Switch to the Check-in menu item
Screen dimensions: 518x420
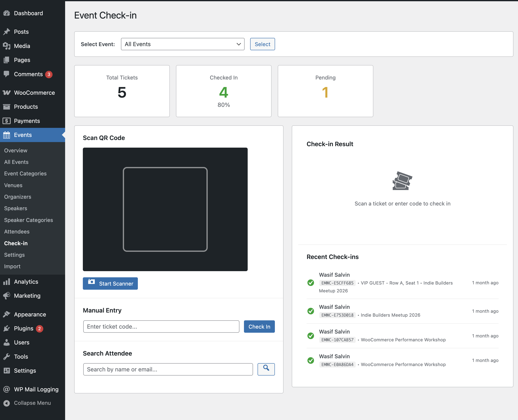click(15, 243)
